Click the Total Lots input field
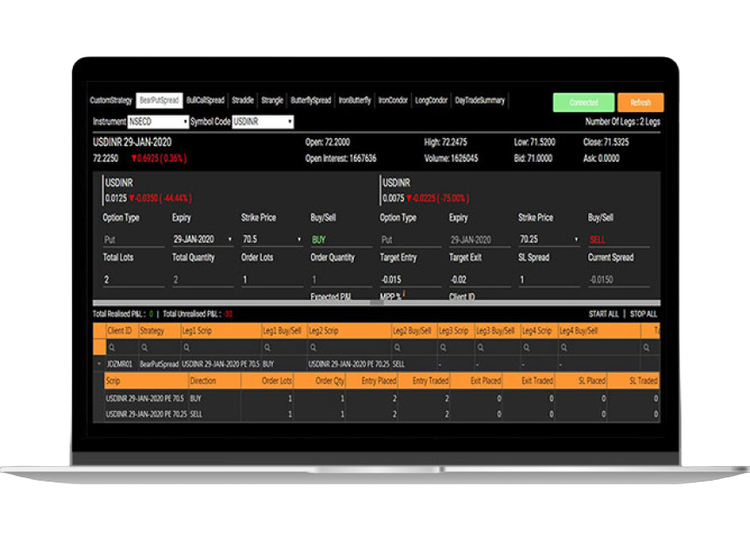This screenshot has height=539, width=750. coord(133,280)
